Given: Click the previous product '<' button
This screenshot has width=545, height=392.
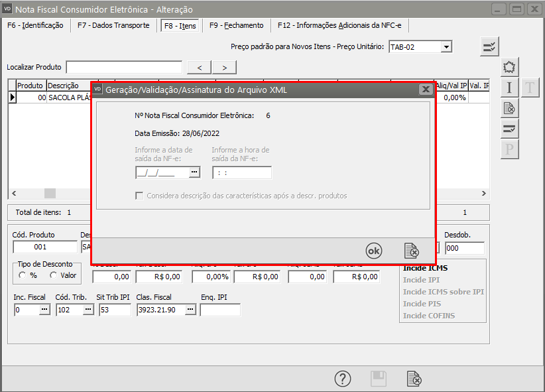Looking at the screenshot, I should pos(199,68).
